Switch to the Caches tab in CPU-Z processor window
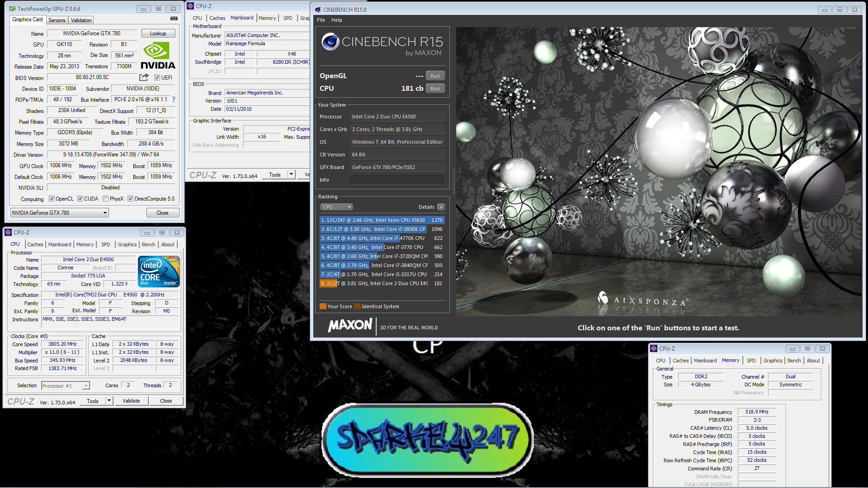 pos(35,244)
